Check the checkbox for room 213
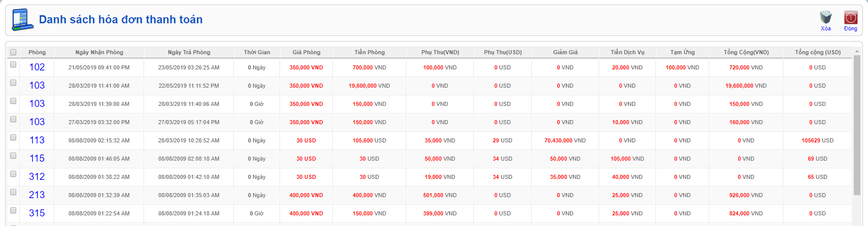The image size is (868, 226). click(13, 193)
